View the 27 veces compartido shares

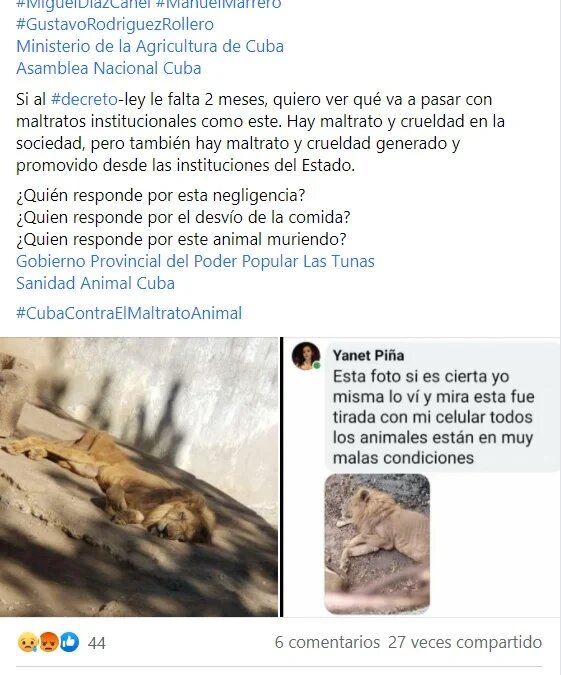coord(465,642)
